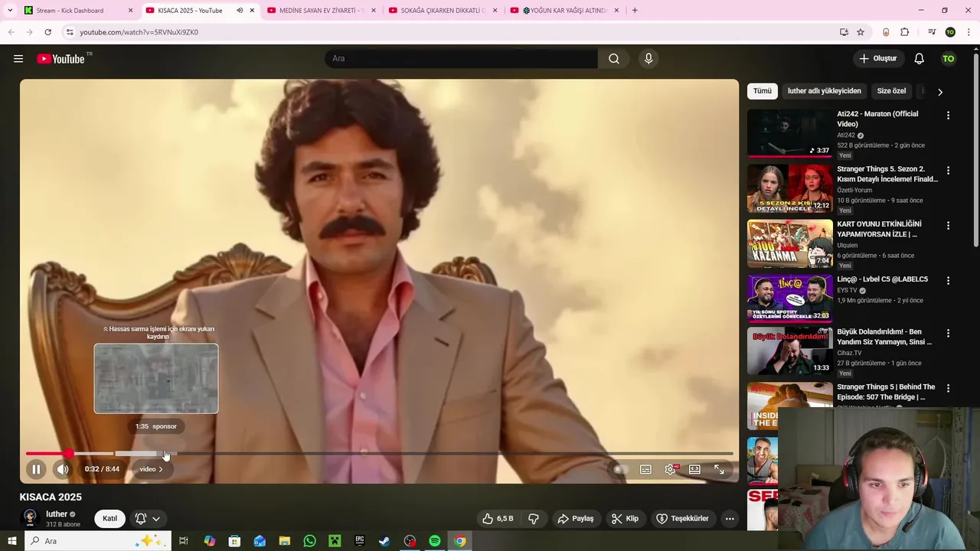Switch to SOKAĞA ÇIKARKEN DİKKATLİ tab
The image size is (980, 551).
[443, 11]
